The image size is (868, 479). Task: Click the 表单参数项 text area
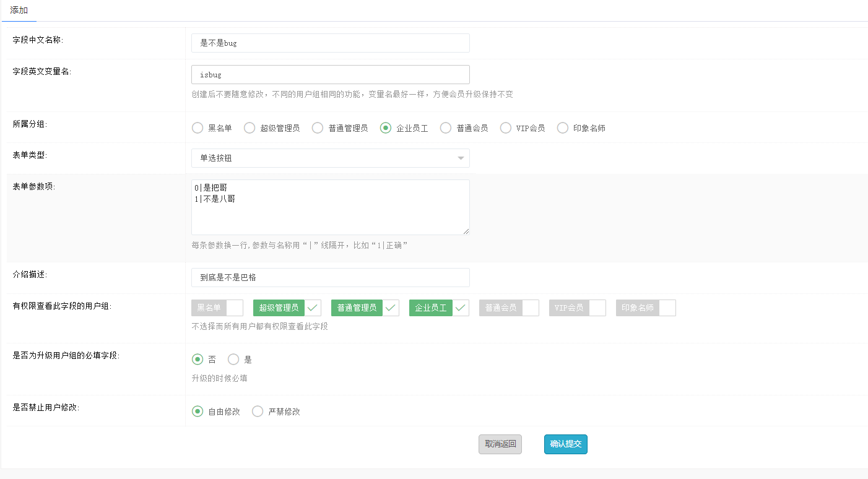click(x=330, y=207)
